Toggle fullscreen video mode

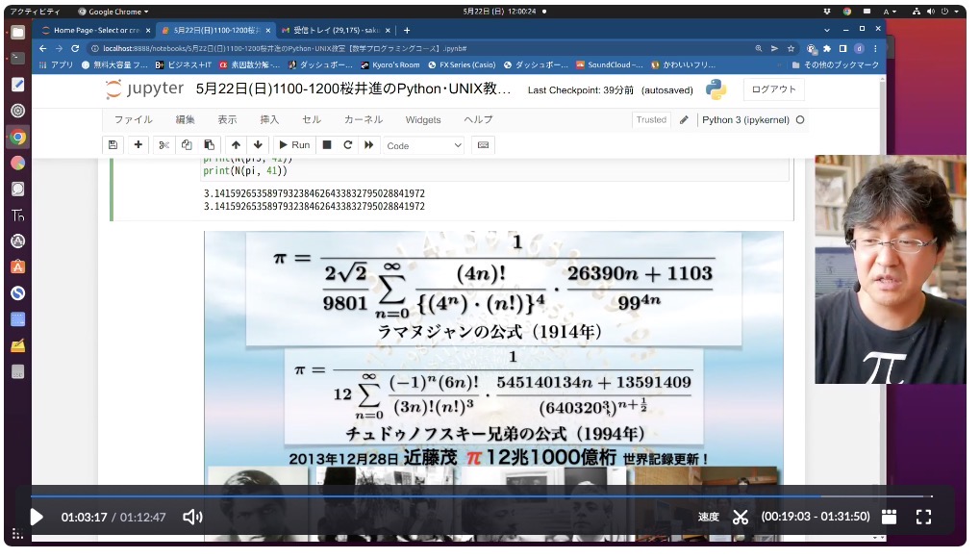point(923,517)
